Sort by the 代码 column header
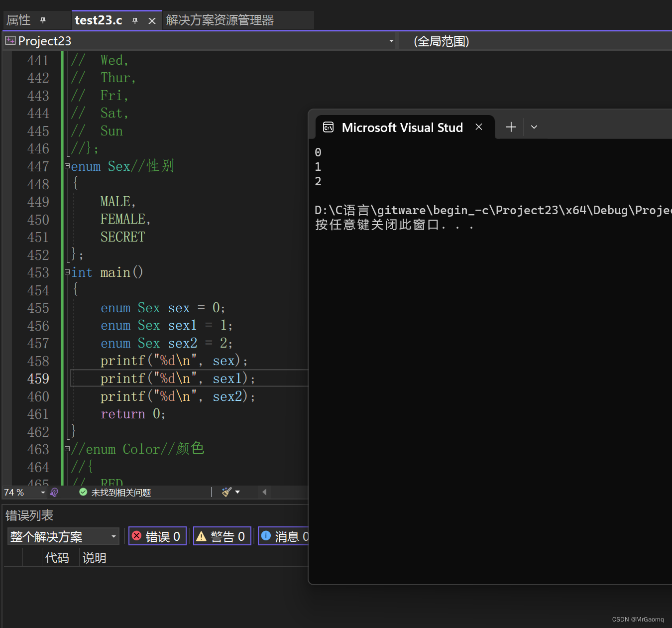Screen dimensions: 672x628 [57, 558]
